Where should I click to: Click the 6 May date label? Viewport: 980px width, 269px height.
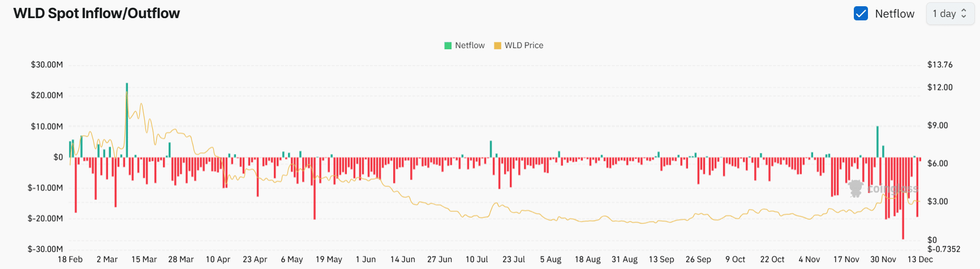292,259
